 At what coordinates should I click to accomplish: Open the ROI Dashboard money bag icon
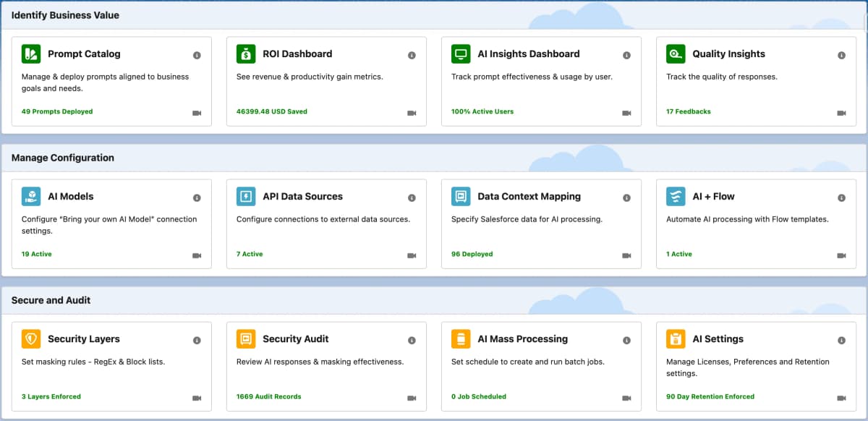pos(246,54)
